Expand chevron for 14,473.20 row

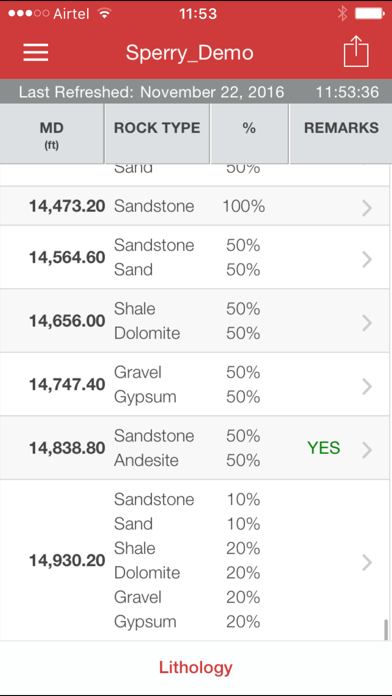367,207
